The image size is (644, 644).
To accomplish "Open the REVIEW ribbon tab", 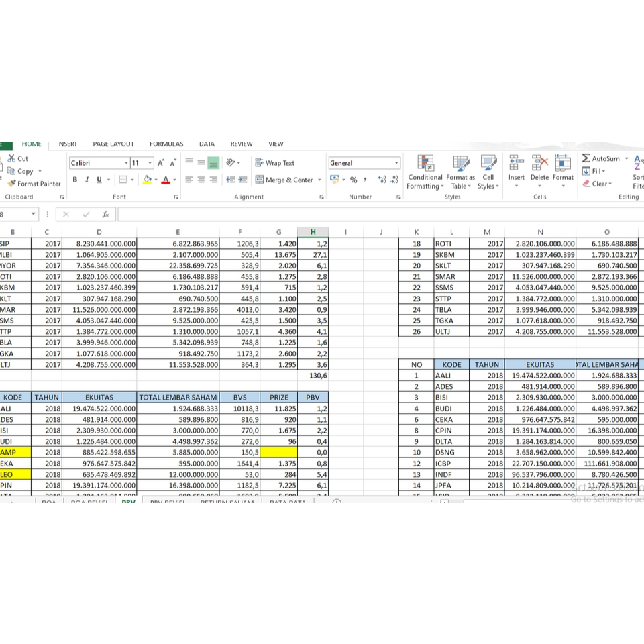I will 241,144.
